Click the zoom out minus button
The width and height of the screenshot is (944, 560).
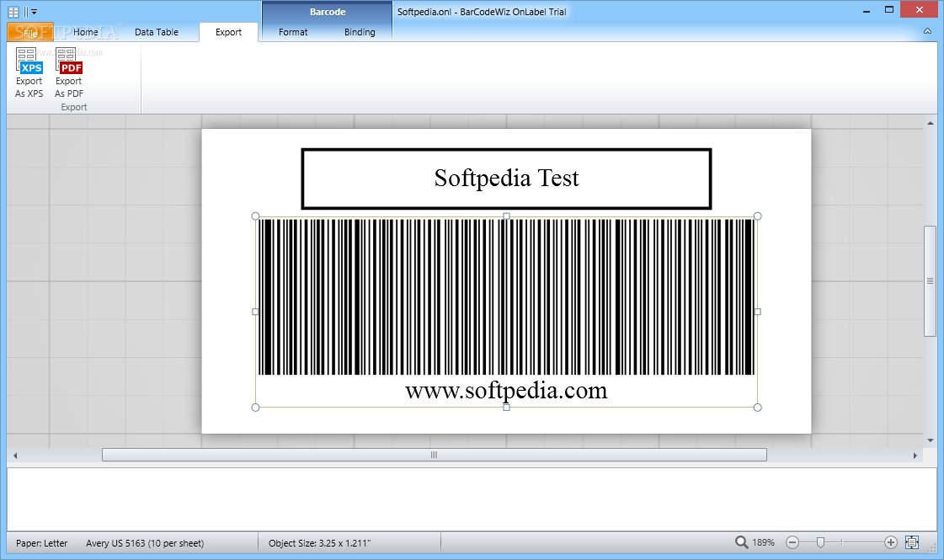[792, 542]
